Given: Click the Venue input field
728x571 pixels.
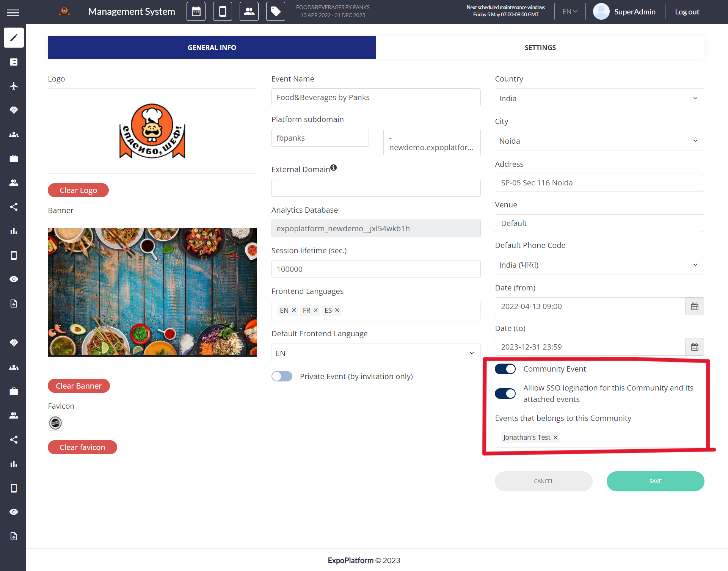Looking at the screenshot, I should pyautogui.click(x=599, y=223).
